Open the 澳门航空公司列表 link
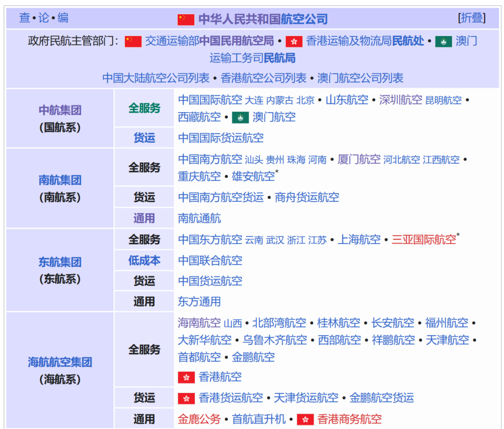 (x=360, y=78)
